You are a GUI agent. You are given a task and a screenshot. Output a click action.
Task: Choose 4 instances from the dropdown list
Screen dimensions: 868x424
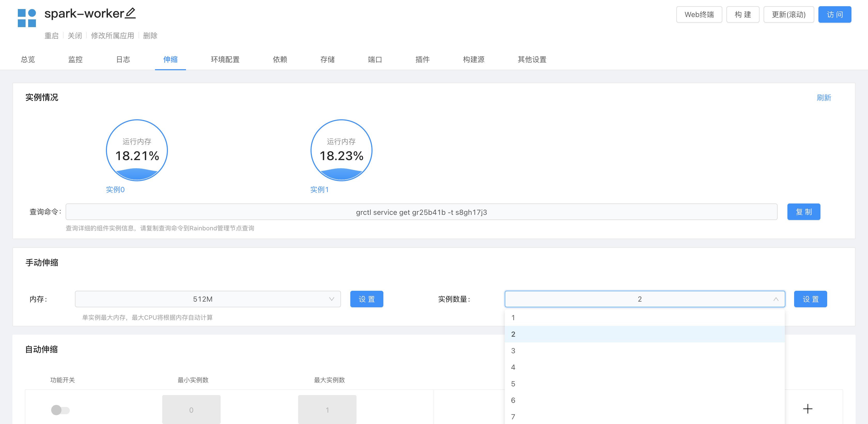tap(645, 367)
